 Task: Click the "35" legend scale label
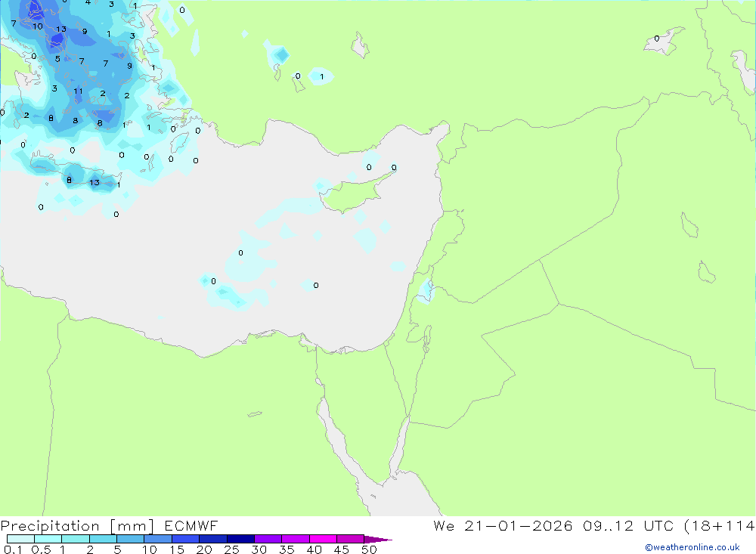coord(287,549)
